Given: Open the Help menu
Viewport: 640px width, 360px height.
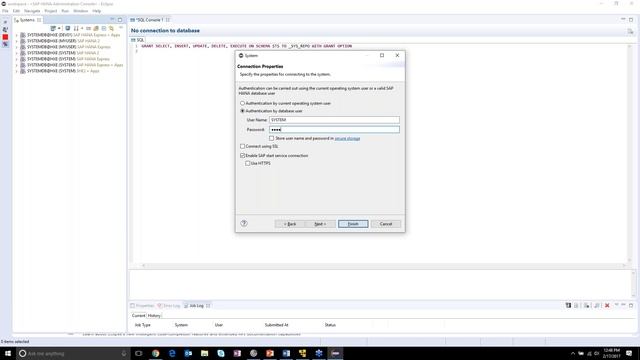Looking at the screenshot, I should coord(96,11).
